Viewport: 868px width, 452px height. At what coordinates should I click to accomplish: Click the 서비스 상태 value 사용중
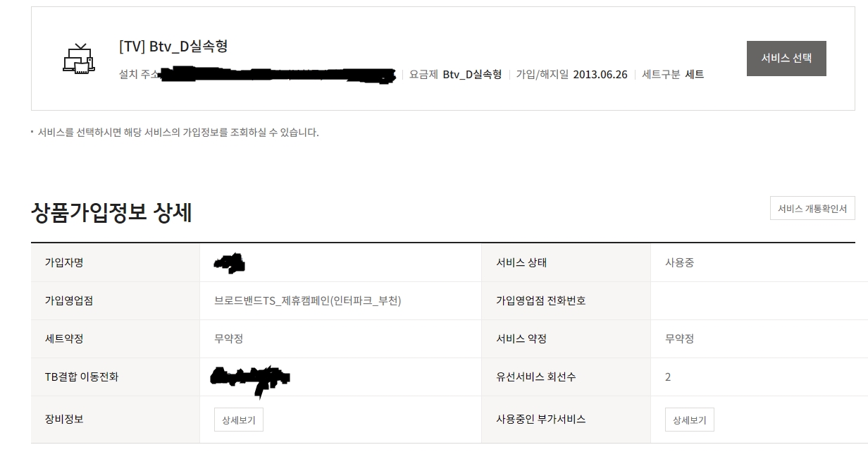[x=679, y=263]
